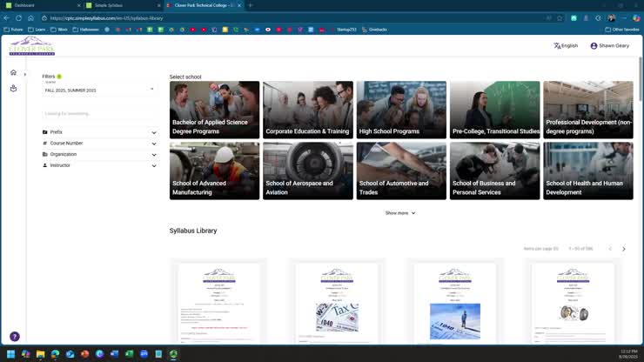The height and width of the screenshot is (362, 644).
Task: Click the address bar URL
Action: coord(107,18)
